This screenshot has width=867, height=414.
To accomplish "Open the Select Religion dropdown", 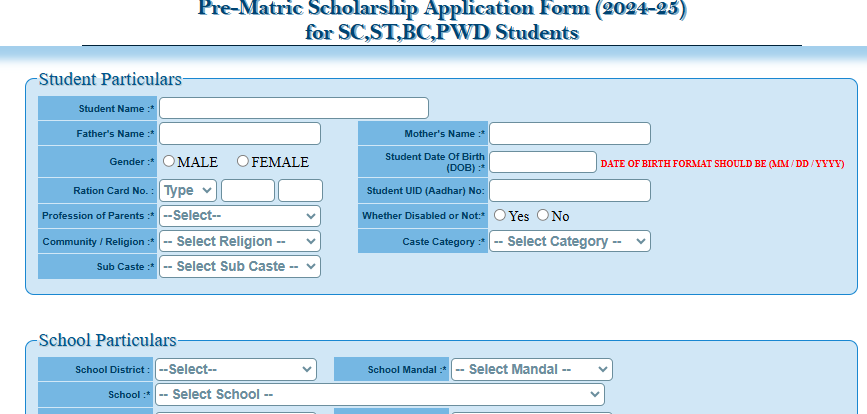I will pos(240,241).
